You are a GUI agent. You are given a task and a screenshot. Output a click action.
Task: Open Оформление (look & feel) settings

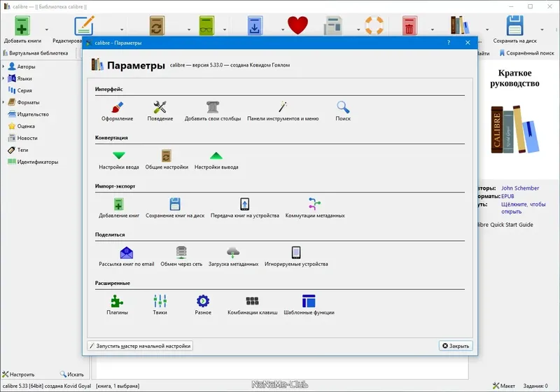tap(117, 111)
